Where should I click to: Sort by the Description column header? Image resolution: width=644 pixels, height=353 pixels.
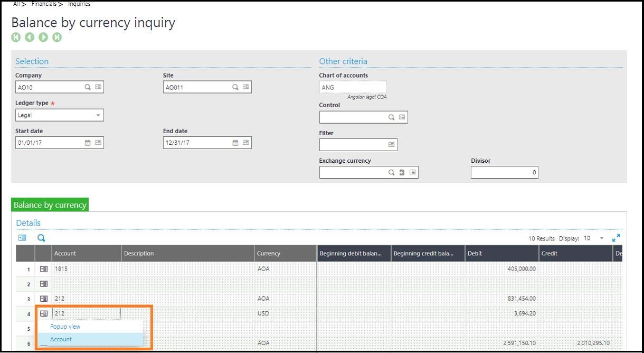(x=188, y=254)
